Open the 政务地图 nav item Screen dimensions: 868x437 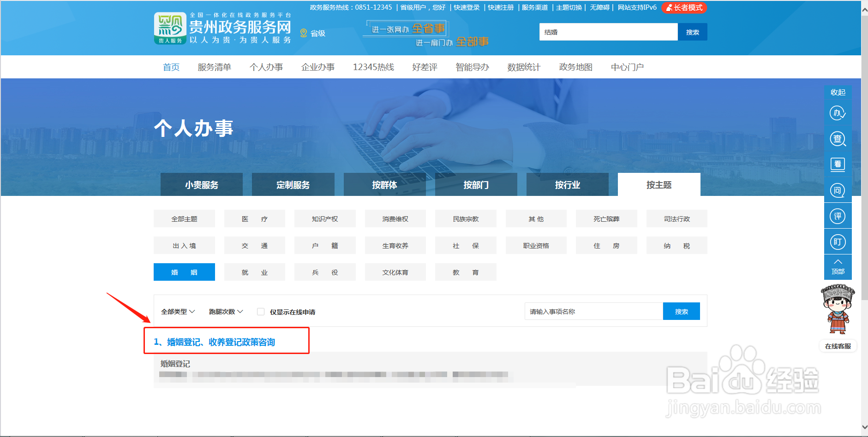click(x=575, y=67)
